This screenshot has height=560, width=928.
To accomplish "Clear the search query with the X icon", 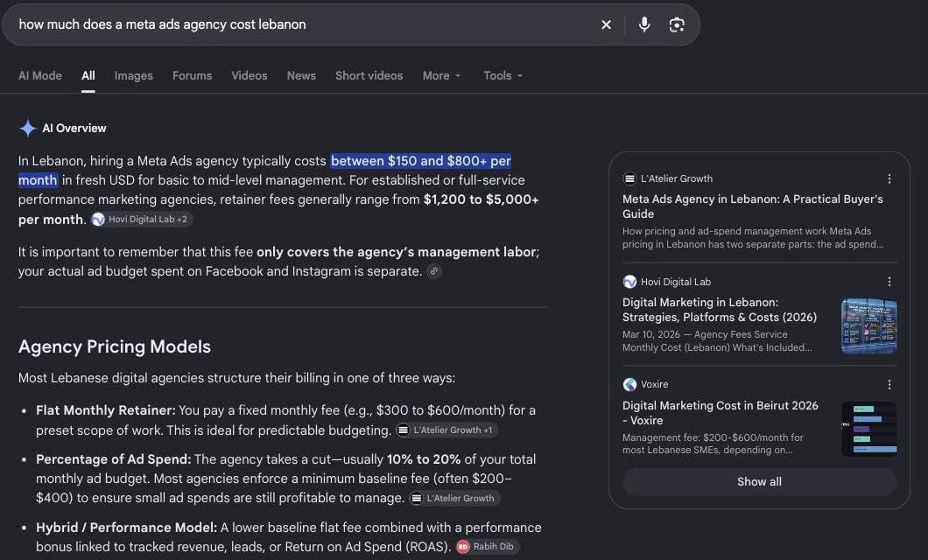I will click(606, 24).
